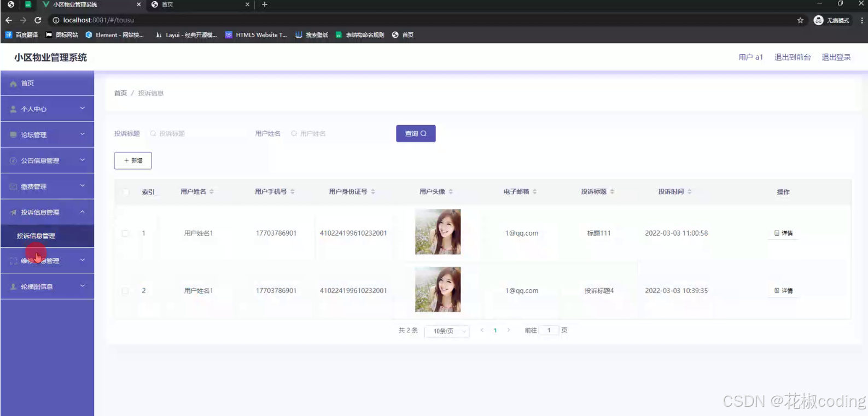Tick the checkbox for row 1 标题111

click(x=125, y=233)
